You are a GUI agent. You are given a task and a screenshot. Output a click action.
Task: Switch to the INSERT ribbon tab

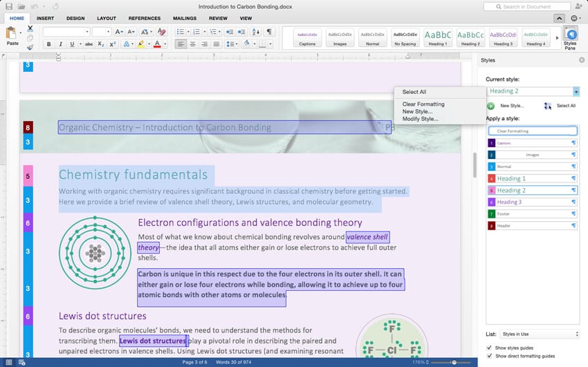46,18
